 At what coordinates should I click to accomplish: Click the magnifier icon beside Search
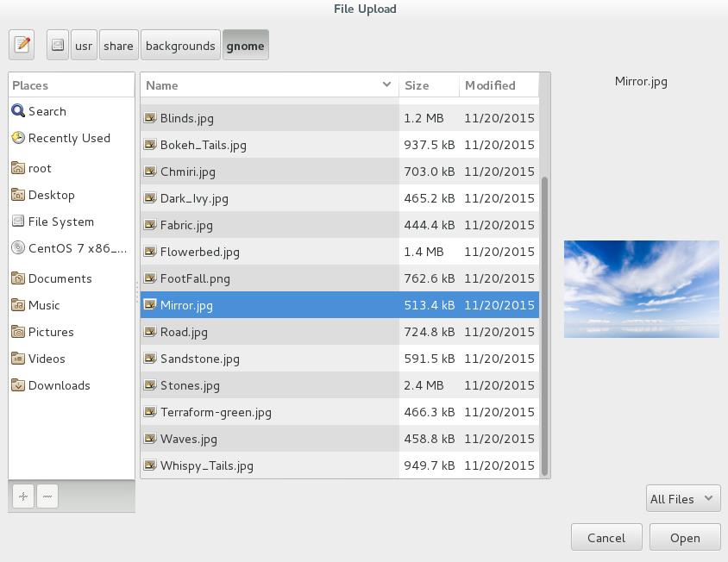[x=17, y=111]
